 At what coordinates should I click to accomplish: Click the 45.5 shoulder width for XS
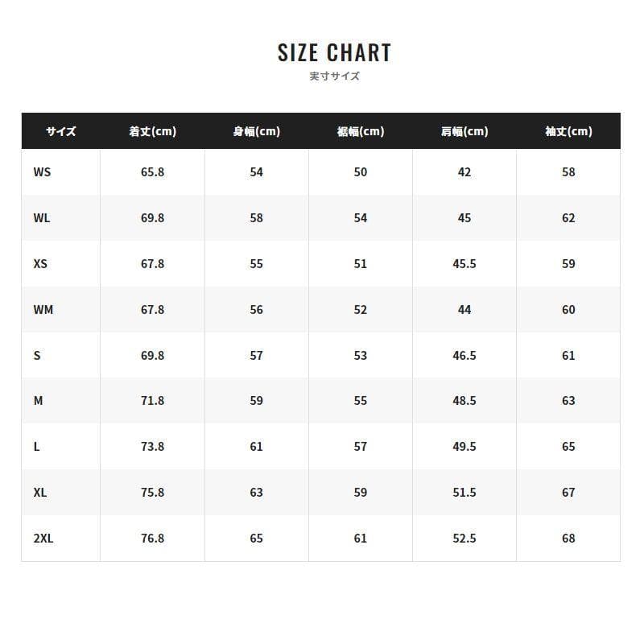[x=464, y=264]
